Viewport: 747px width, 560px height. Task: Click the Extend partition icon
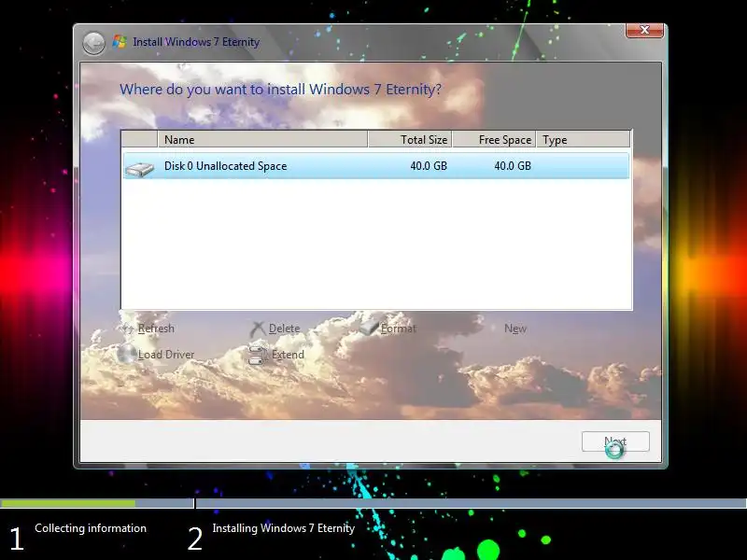coord(258,355)
